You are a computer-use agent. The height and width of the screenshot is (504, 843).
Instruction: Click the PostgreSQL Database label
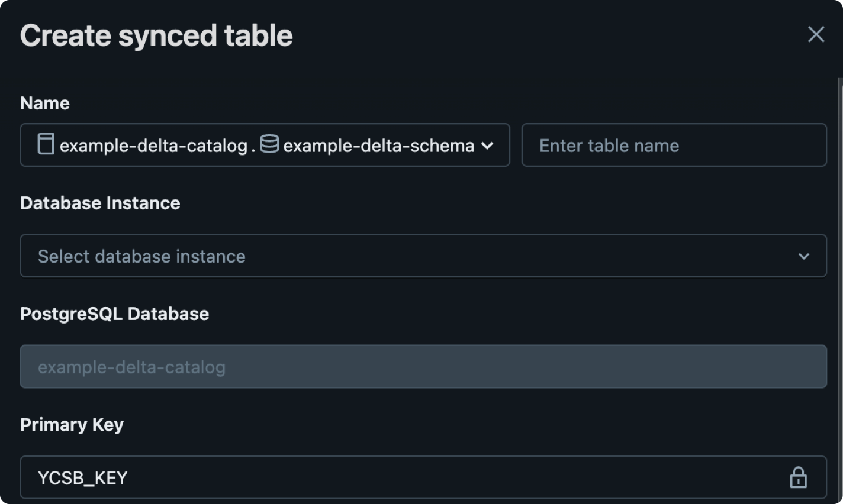(114, 314)
